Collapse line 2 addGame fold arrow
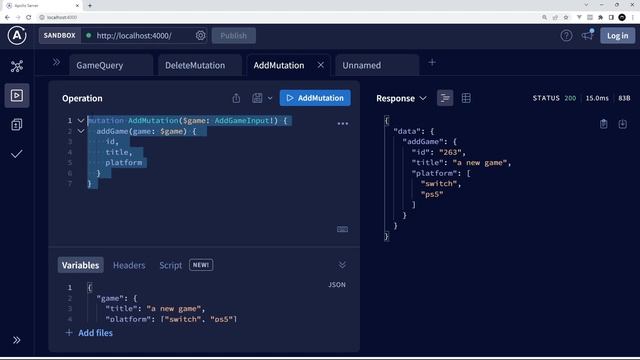640x360 pixels. coord(81,131)
